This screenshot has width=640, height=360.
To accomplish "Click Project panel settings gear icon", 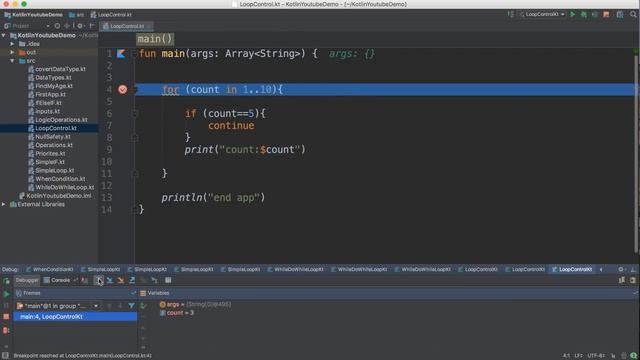I will click(80, 26).
